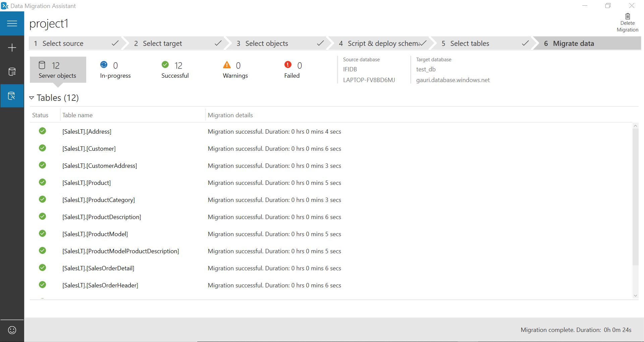Click the Migration complete duration status text
Screen dimensions: 644x342
click(x=576, y=330)
